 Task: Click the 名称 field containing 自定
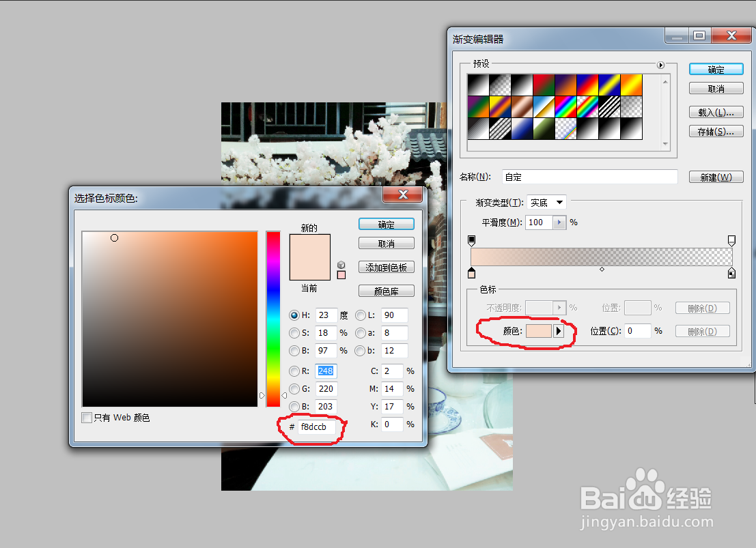point(589,177)
